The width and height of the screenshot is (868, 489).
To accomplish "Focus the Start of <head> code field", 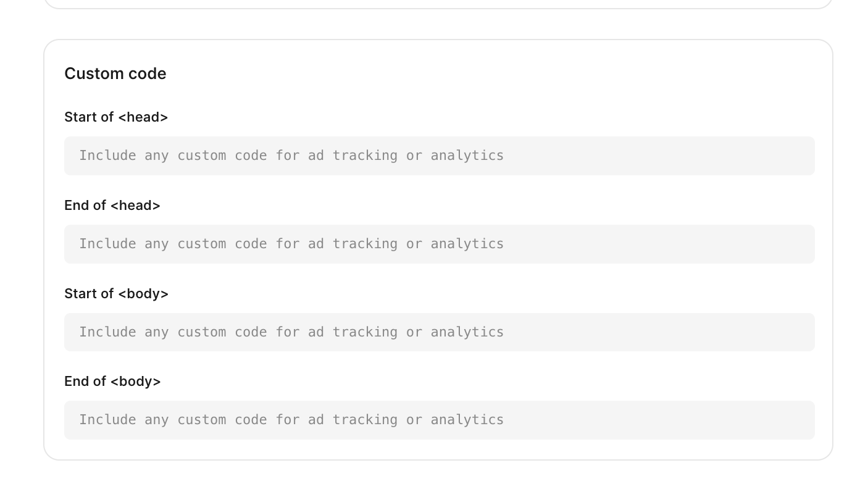I will 439,156.
